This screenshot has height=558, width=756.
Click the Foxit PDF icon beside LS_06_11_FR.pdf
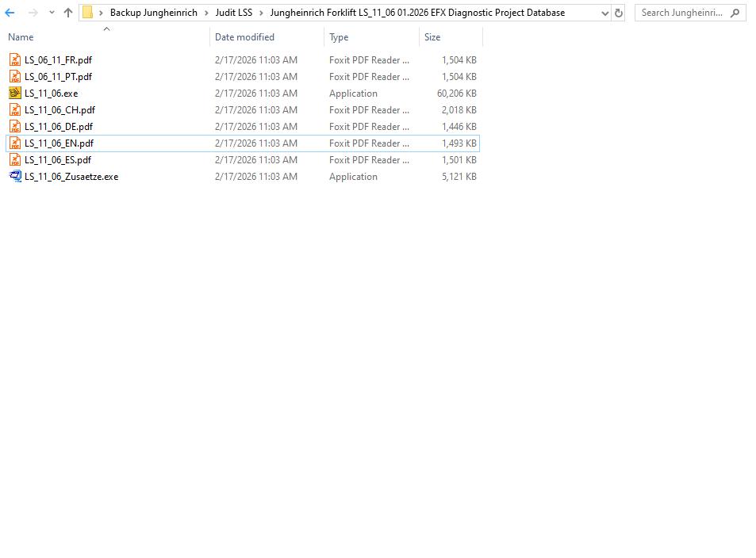[x=14, y=59]
